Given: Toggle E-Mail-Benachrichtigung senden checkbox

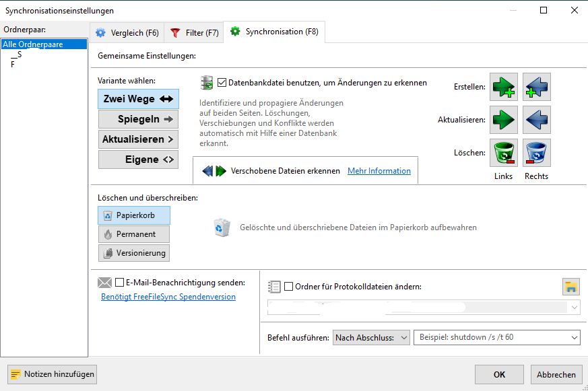Looking at the screenshot, I should pyautogui.click(x=119, y=283).
